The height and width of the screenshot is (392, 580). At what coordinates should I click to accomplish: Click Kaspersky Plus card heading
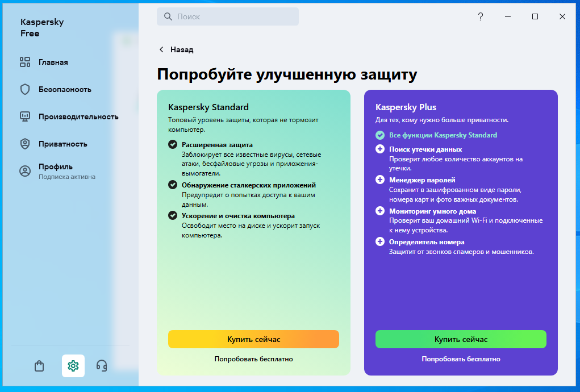[x=406, y=107]
